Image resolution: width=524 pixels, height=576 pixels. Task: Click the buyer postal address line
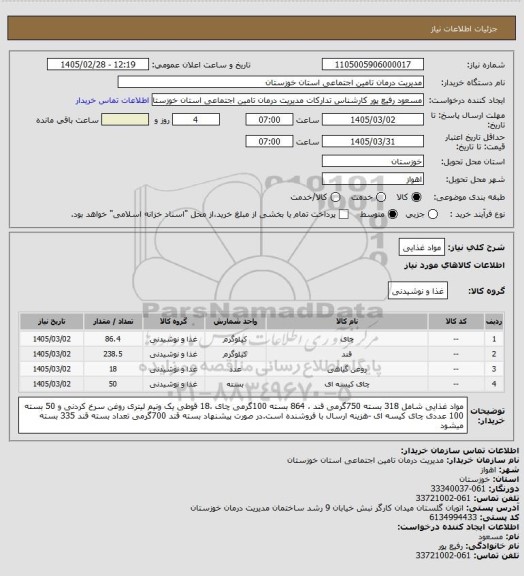(355, 508)
